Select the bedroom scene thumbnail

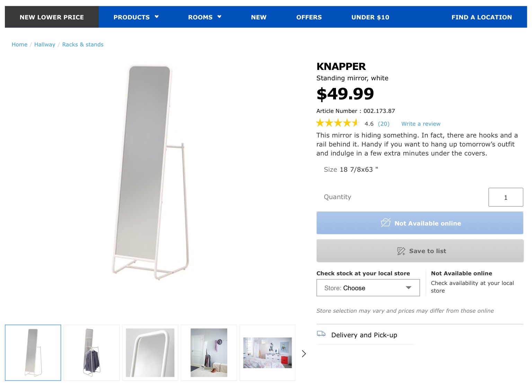coord(267,353)
